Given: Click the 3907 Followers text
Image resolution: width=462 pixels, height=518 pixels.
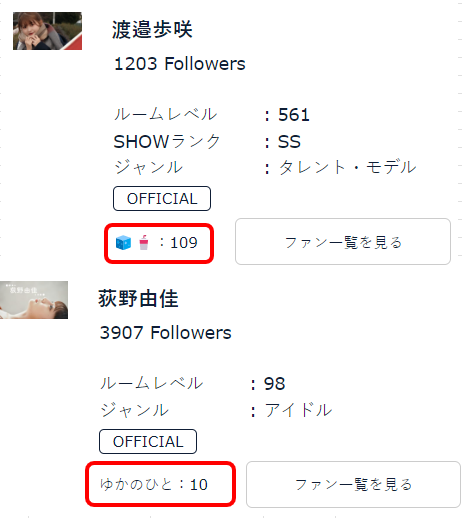Looking at the screenshot, I should click(x=166, y=333).
